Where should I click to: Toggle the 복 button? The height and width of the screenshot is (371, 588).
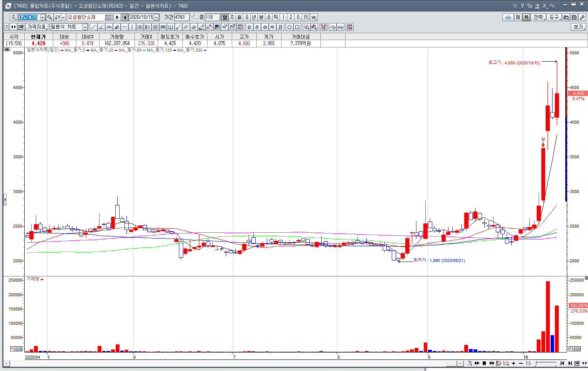tap(526, 17)
